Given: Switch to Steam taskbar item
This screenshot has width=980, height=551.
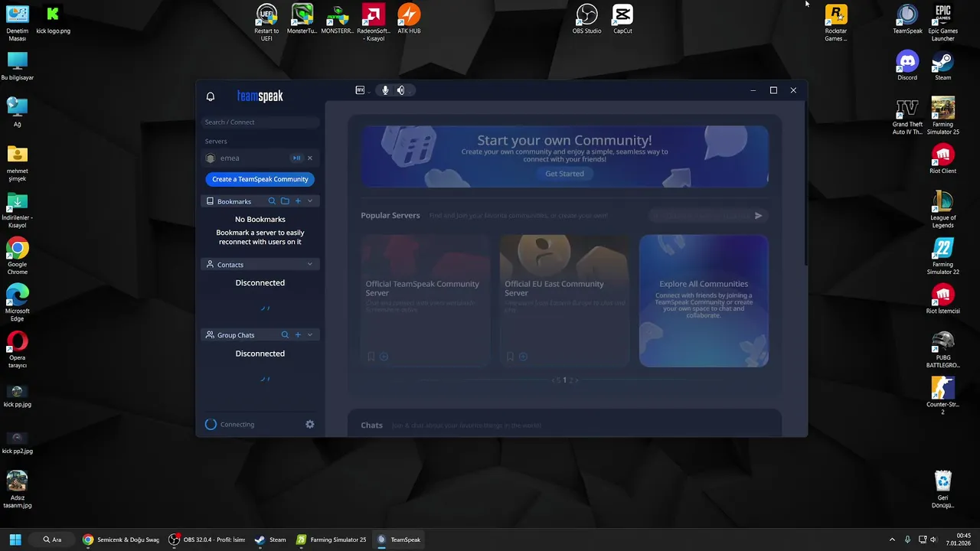Looking at the screenshot, I should [x=270, y=540].
